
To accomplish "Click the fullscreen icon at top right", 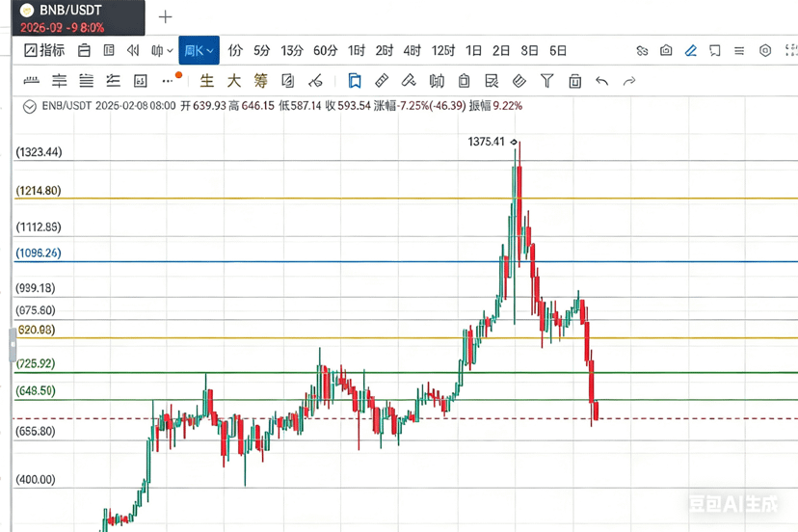I will click(791, 50).
